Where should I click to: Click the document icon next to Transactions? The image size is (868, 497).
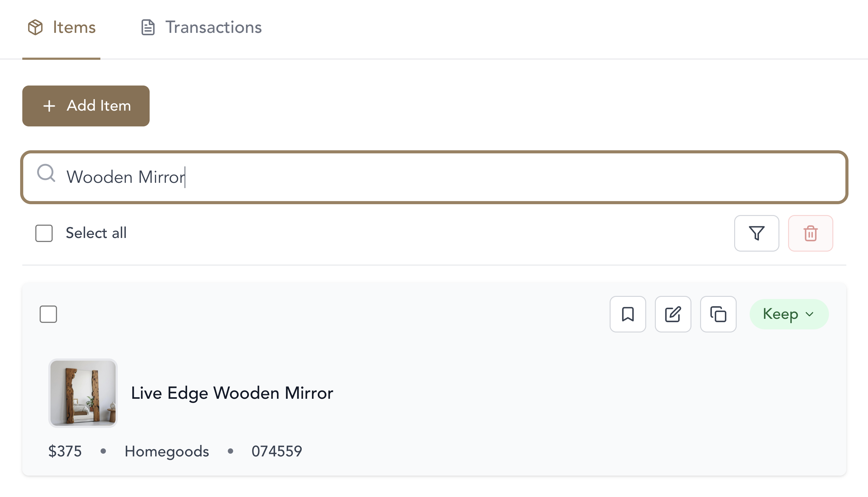coord(147,27)
